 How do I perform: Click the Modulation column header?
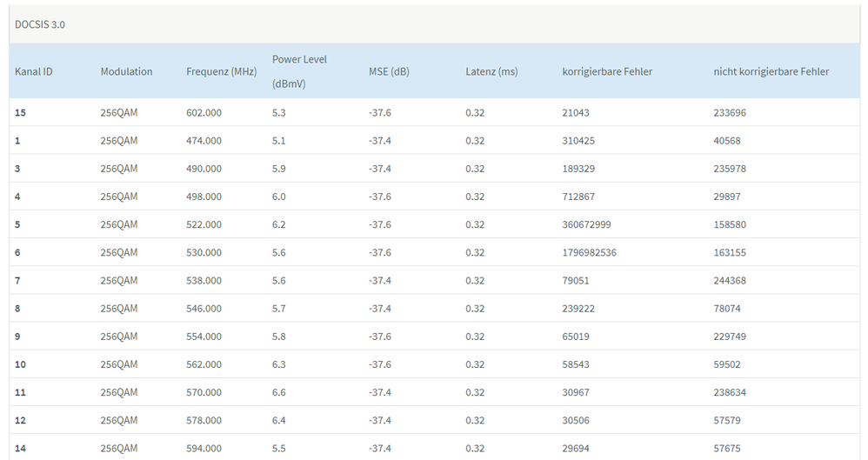126,71
